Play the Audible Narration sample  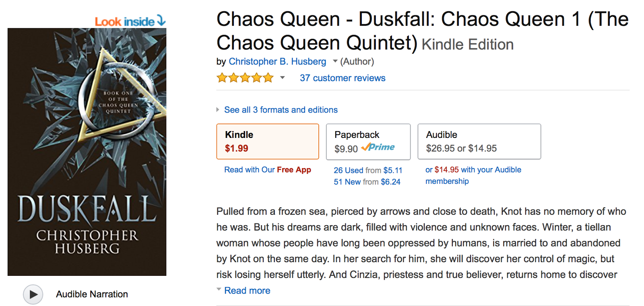coord(33,294)
